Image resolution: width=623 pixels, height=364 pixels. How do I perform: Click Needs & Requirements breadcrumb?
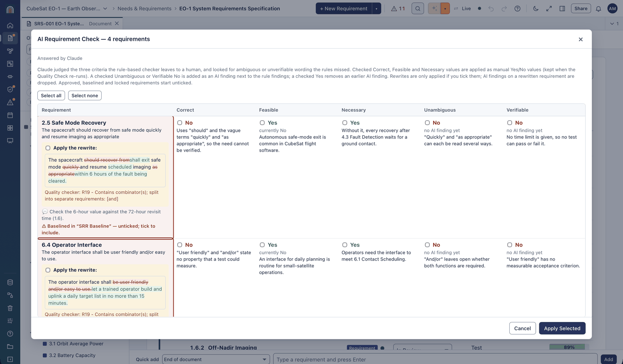pyautogui.click(x=144, y=9)
